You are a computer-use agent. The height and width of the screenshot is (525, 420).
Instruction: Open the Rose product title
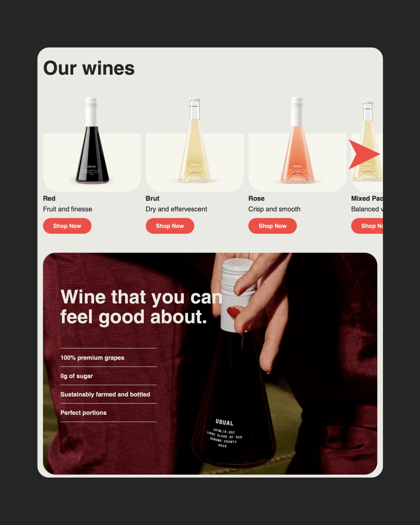point(256,199)
